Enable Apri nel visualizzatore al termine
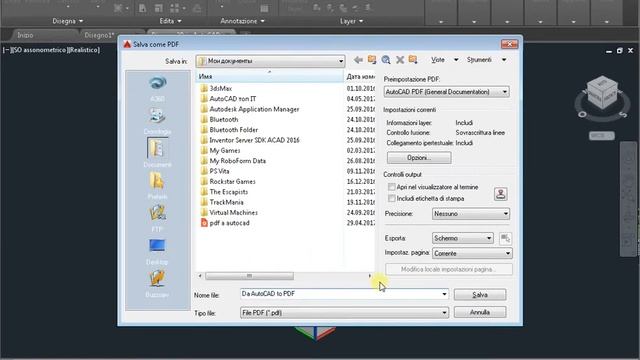The width and height of the screenshot is (640, 360). click(x=391, y=187)
